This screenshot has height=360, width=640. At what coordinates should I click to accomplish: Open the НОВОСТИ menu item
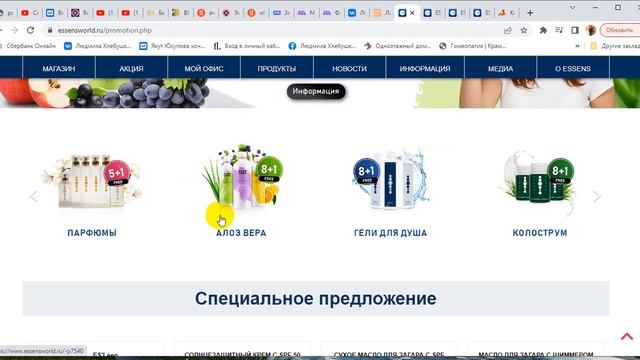(349, 69)
